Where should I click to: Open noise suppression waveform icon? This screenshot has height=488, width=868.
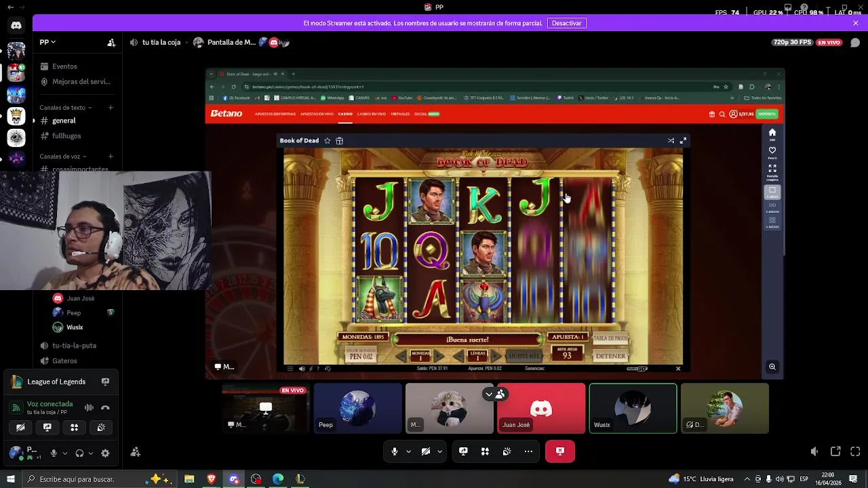[89, 407]
